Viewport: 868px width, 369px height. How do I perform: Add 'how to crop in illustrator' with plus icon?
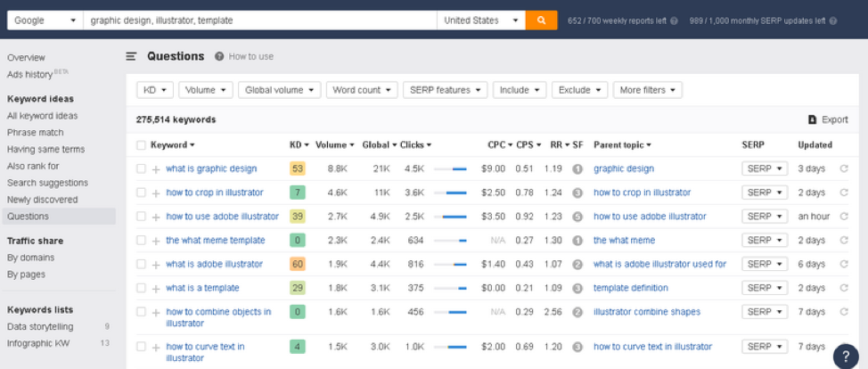point(156,193)
